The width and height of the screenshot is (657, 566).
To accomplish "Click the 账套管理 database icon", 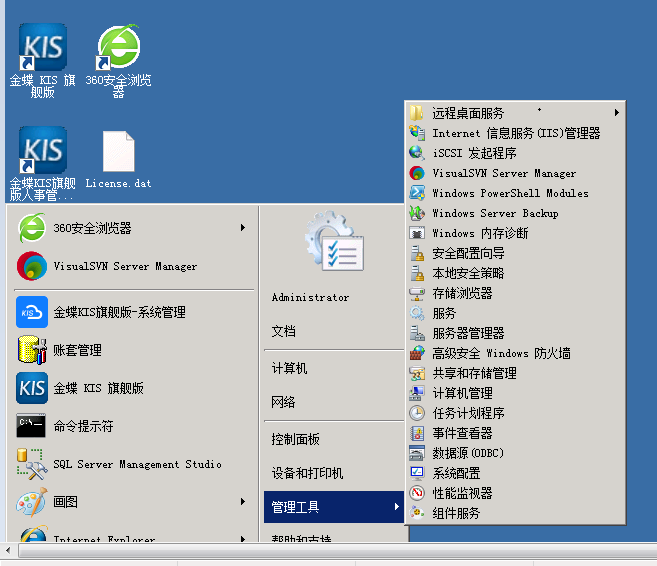I will [32, 350].
